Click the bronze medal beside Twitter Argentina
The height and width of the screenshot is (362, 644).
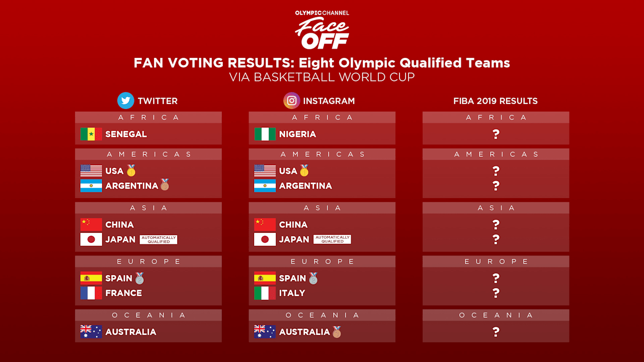pyautogui.click(x=165, y=186)
